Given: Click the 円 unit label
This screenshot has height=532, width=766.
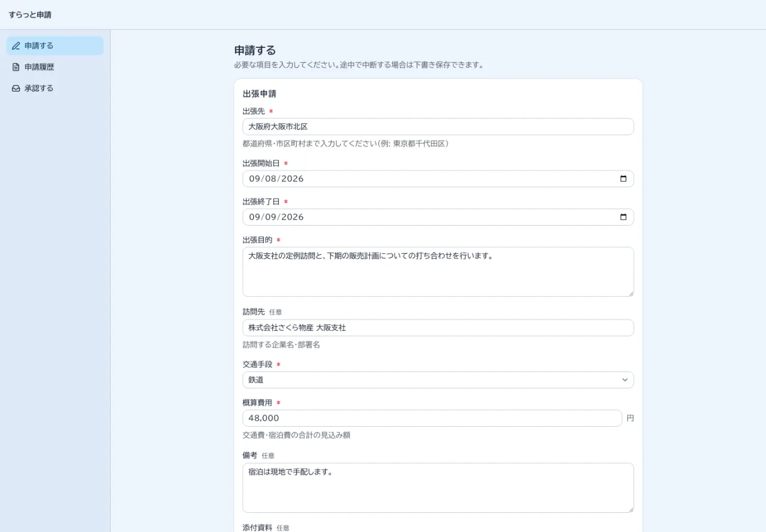Looking at the screenshot, I should coord(630,418).
